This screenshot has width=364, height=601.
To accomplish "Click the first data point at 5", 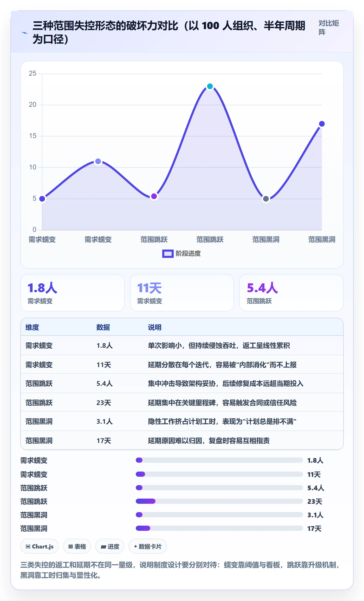I will click(x=42, y=199).
